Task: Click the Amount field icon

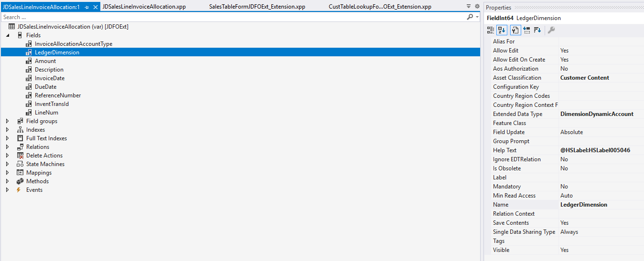Action: [x=29, y=61]
